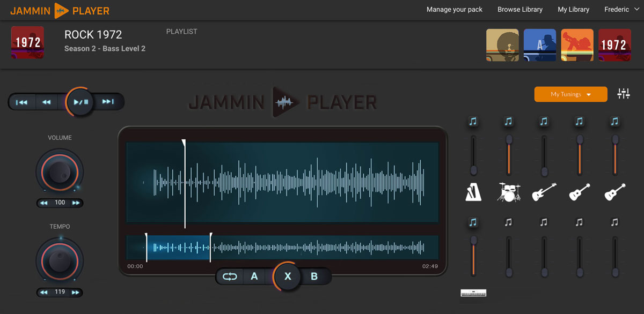Click the metronome icon
644x314 pixels.
[x=473, y=192]
